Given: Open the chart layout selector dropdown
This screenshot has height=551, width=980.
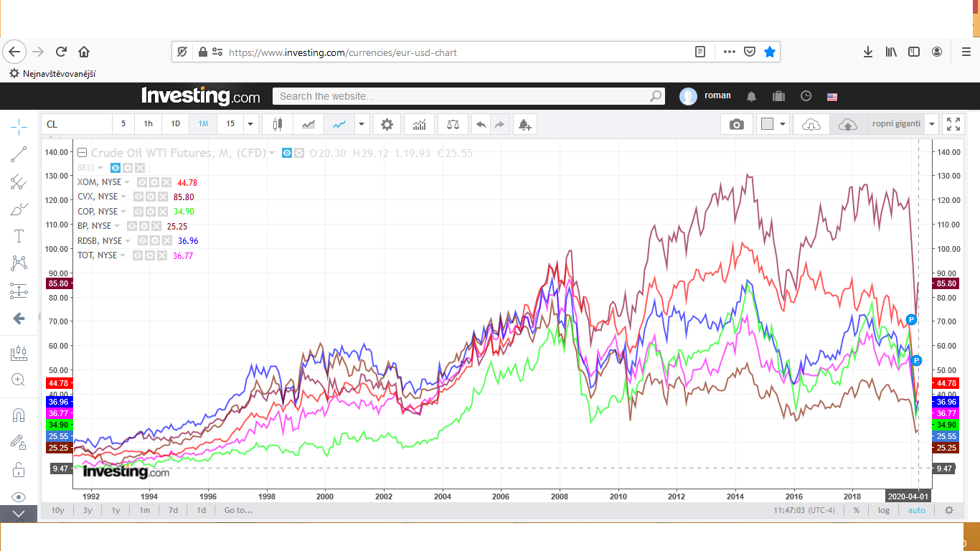Looking at the screenshot, I should click(773, 124).
